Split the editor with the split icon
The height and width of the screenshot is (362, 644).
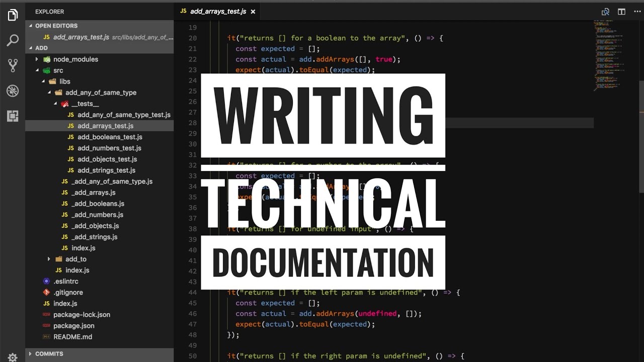[x=621, y=12]
